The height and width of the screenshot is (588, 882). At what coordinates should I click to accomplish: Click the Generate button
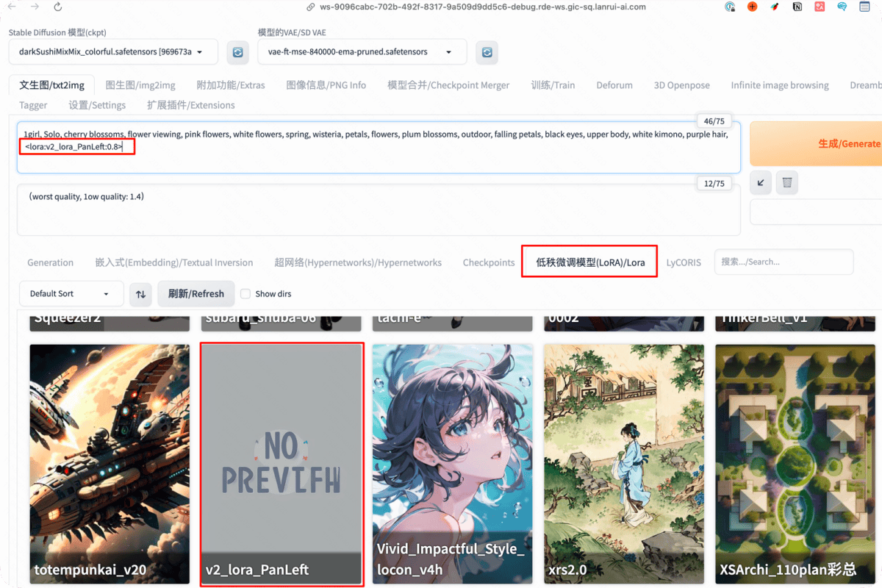[816, 143]
